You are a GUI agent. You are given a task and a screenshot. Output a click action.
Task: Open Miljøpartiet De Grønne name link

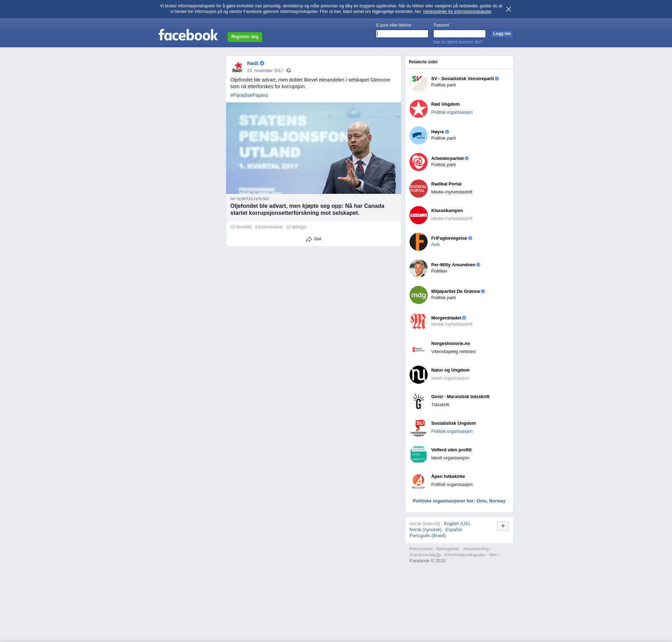455,291
